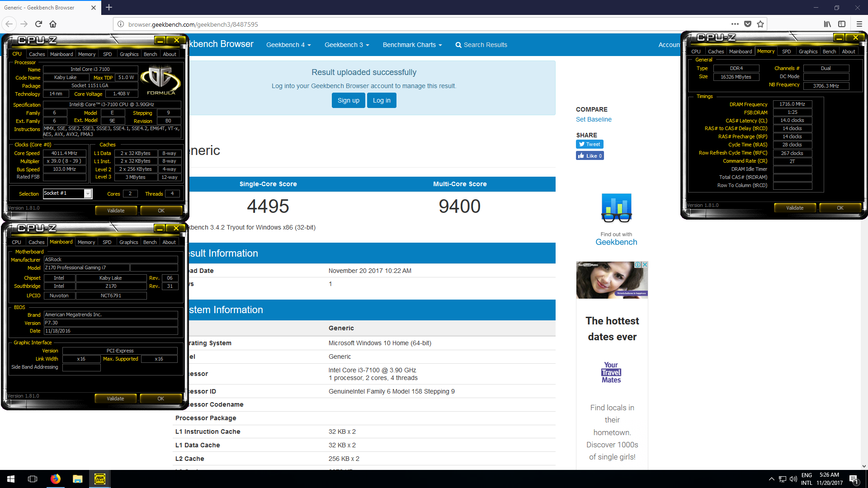Click Validate in Memory CPU-Z window
The image size is (868, 488).
pos(795,208)
